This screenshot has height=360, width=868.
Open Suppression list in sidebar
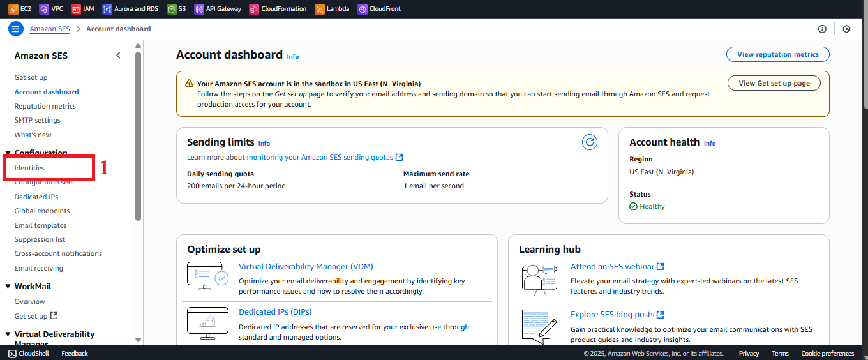(x=40, y=239)
